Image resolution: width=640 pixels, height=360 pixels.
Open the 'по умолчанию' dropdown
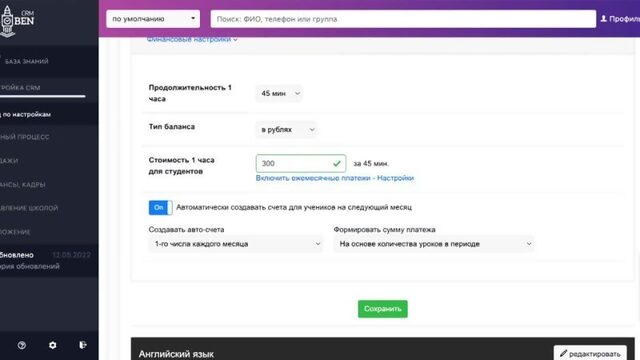point(153,19)
